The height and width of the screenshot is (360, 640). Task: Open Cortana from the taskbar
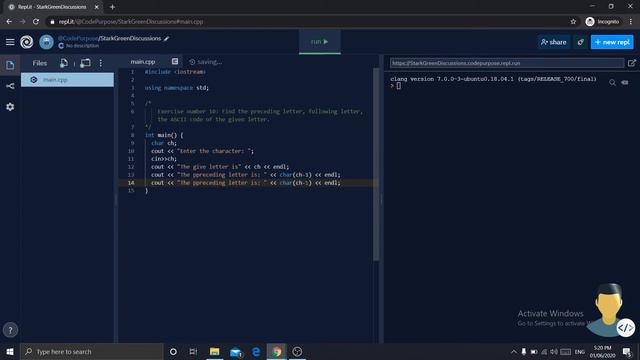click(x=173, y=351)
